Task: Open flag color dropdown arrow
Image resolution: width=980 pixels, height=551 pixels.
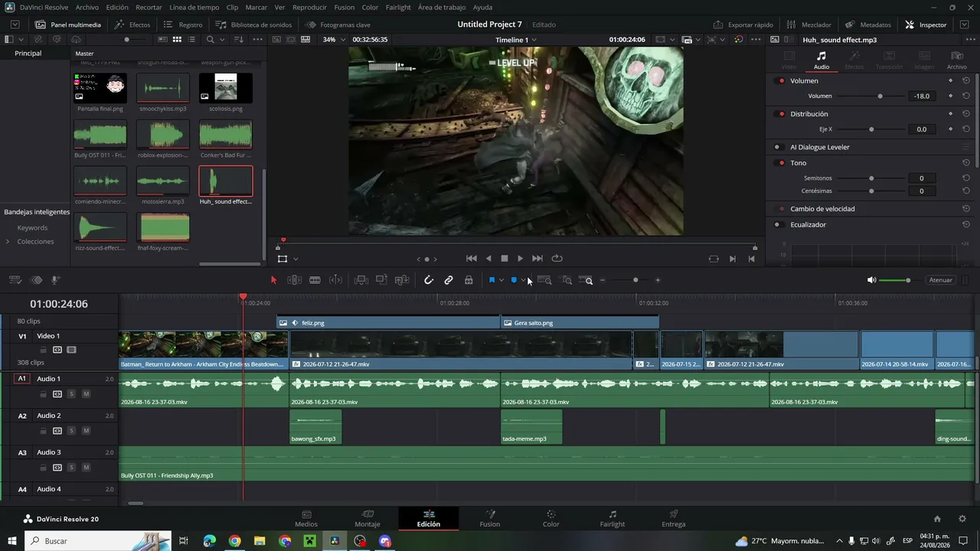Action: [x=501, y=280]
